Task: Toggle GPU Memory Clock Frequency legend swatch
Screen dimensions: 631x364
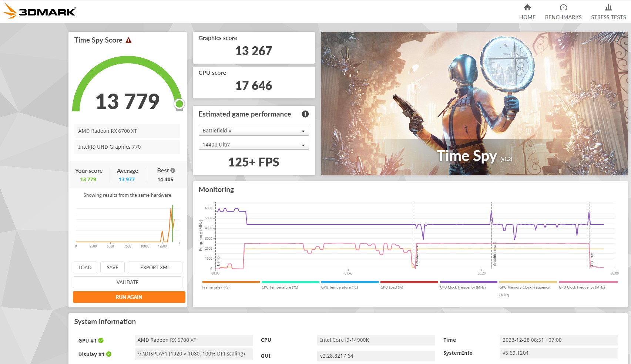Action: pos(528,282)
